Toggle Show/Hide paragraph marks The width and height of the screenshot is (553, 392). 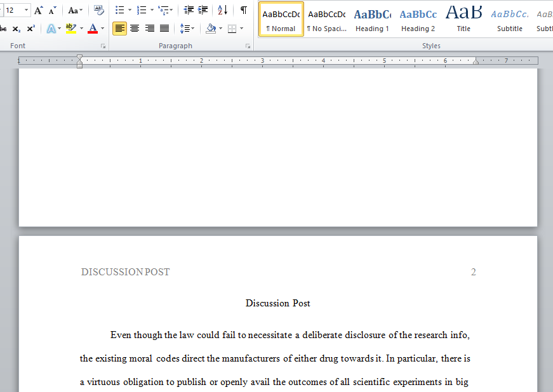click(244, 10)
